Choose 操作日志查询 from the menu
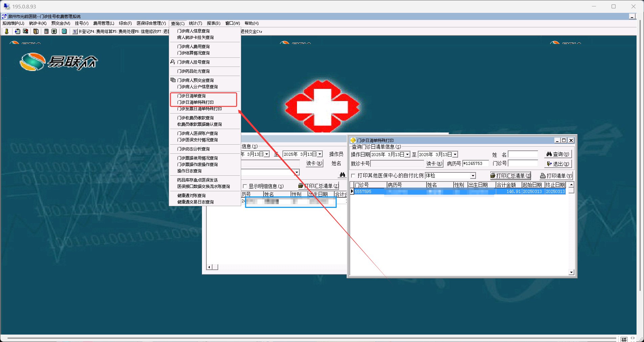Image resolution: width=644 pixels, height=342 pixels. (x=189, y=171)
